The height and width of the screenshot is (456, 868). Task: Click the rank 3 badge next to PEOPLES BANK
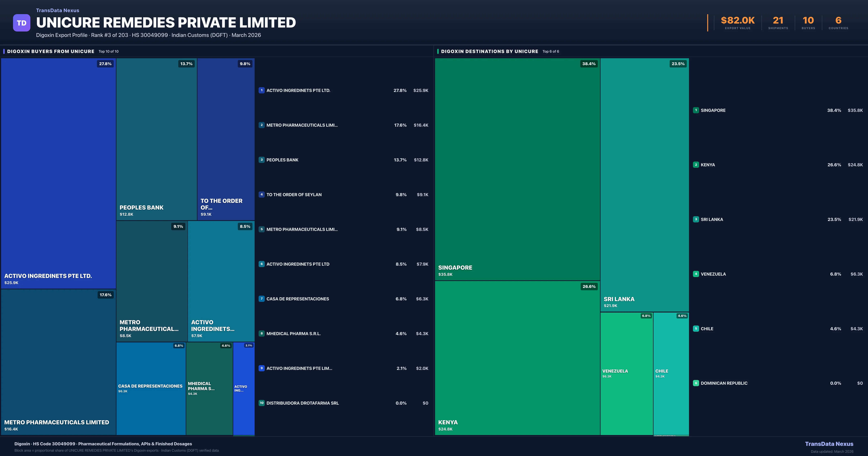pyautogui.click(x=262, y=160)
